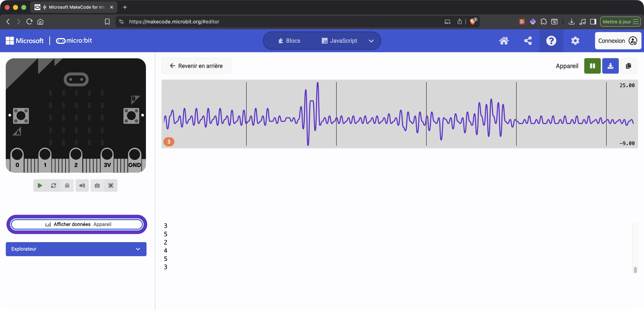Open the dropdown arrow next to JavaScript

[x=371, y=41]
